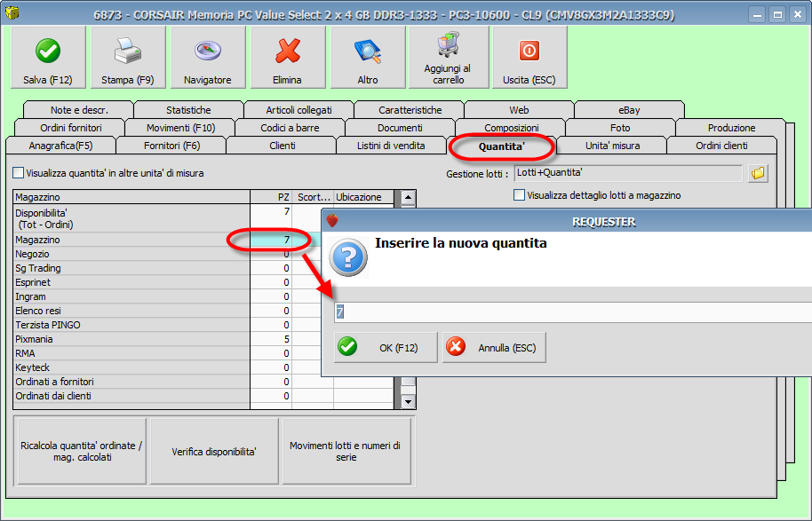Enable Visualizza dettaglio lotti a magazzino checkbox
Viewport: 812px width, 521px height.
point(519,195)
